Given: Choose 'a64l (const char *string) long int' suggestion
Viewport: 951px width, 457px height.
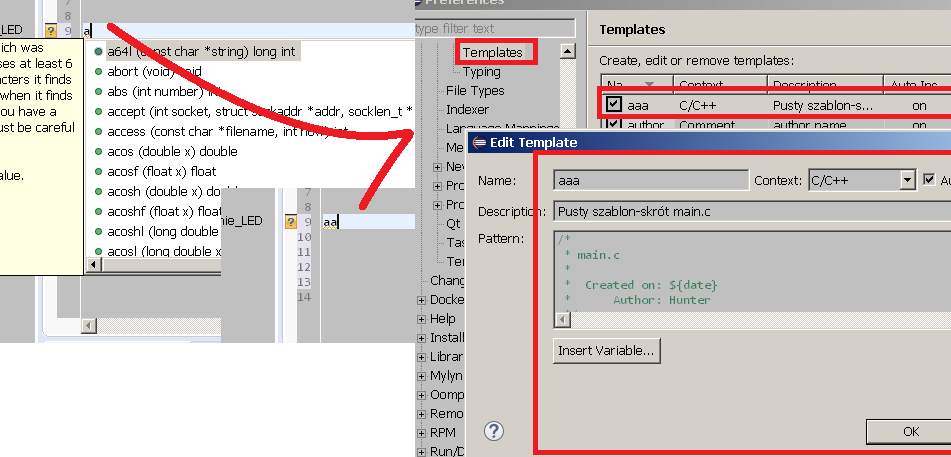Looking at the screenshot, I should (x=201, y=52).
